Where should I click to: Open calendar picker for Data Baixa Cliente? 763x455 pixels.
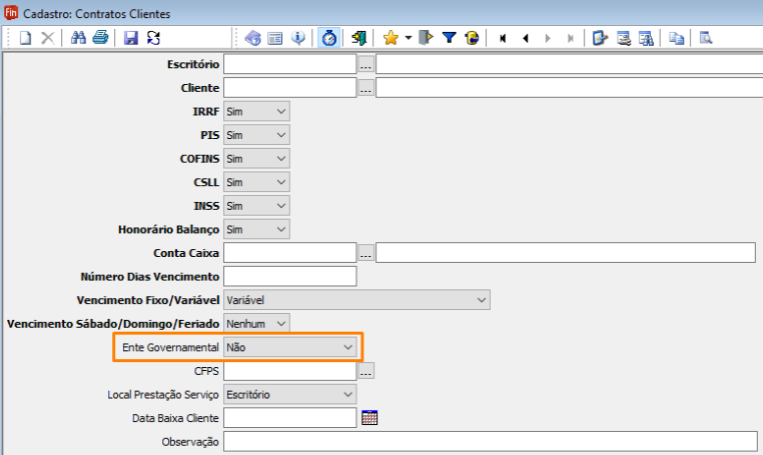point(369,418)
